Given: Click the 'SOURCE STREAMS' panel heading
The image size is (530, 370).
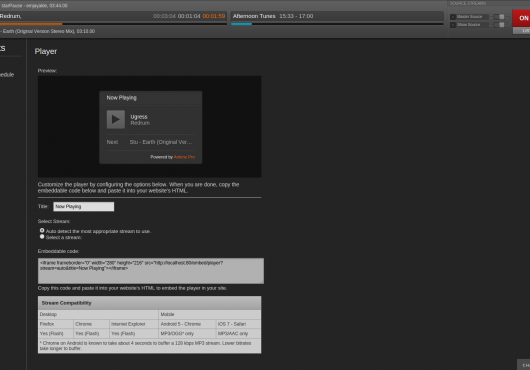Looking at the screenshot, I should 468,3.
